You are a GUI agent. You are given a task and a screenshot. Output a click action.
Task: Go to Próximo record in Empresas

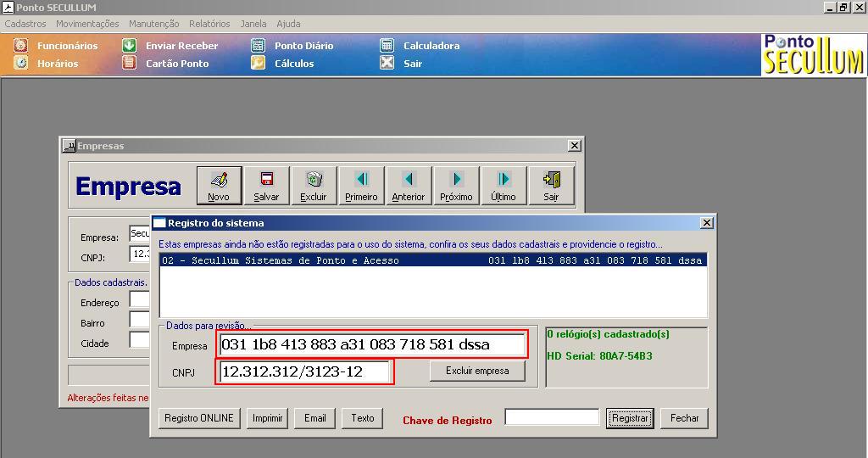[x=456, y=186]
